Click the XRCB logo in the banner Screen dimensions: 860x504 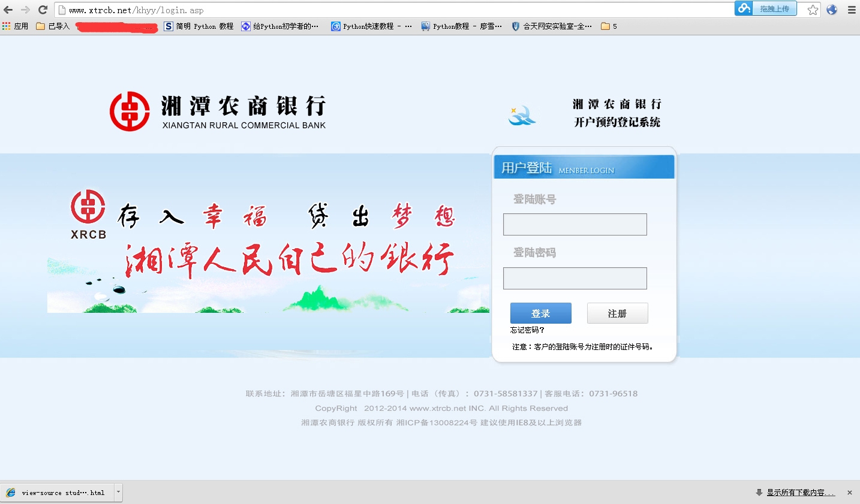pyautogui.click(x=88, y=215)
